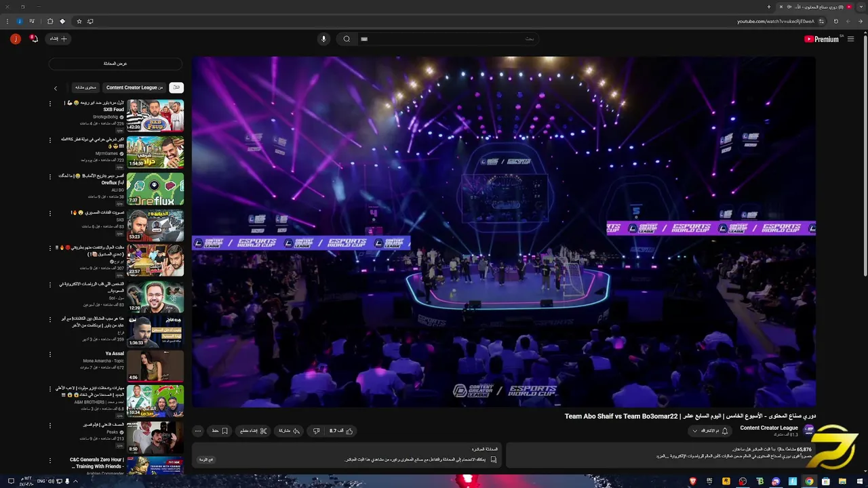Open the 23:57 duration video thumbnail

[155, 261]
